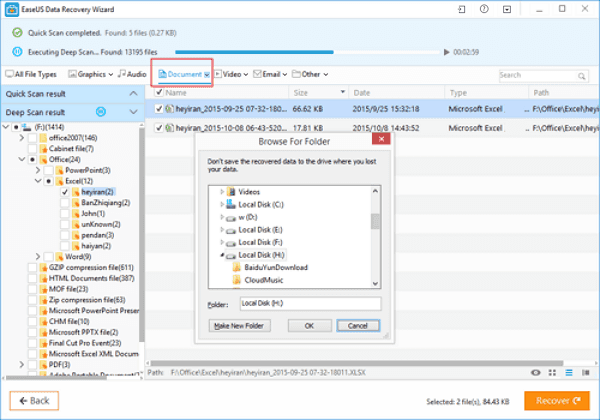Switch to thumbnail grid view icon
The width and height of the screenshot is (600, 420).
coord(552,372)
